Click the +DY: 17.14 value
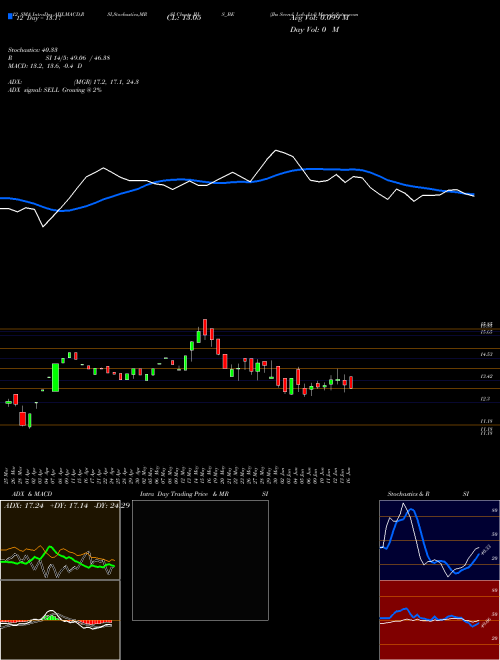The width and height of the screenshot is (500, 660). click(70, 506)
